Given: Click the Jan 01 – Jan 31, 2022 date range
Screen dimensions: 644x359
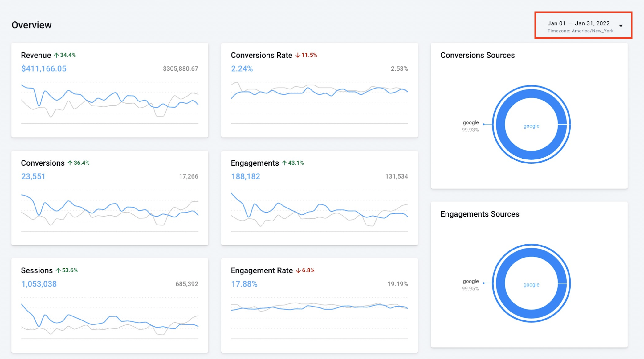Looking at the screenshot, I should pyautogui.click(x=578, y=23).
